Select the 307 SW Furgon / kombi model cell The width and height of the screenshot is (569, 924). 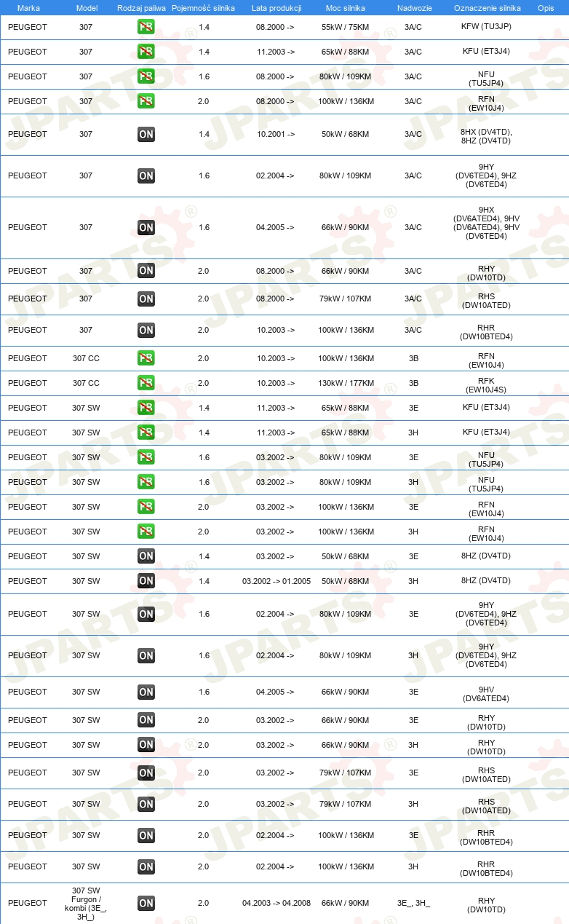click(86, 903)
